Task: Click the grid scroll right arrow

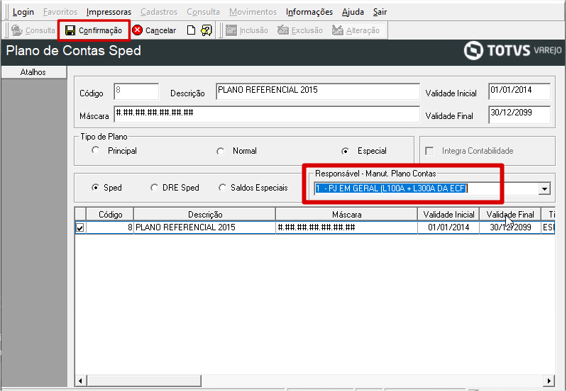Action: [x=549, y=381]
